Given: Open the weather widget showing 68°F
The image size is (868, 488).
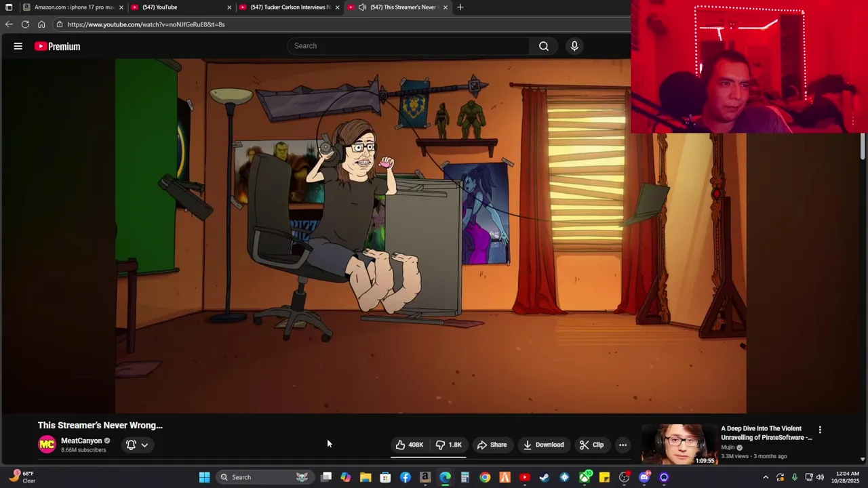Looking at the screenshot, I should point(22,477).
